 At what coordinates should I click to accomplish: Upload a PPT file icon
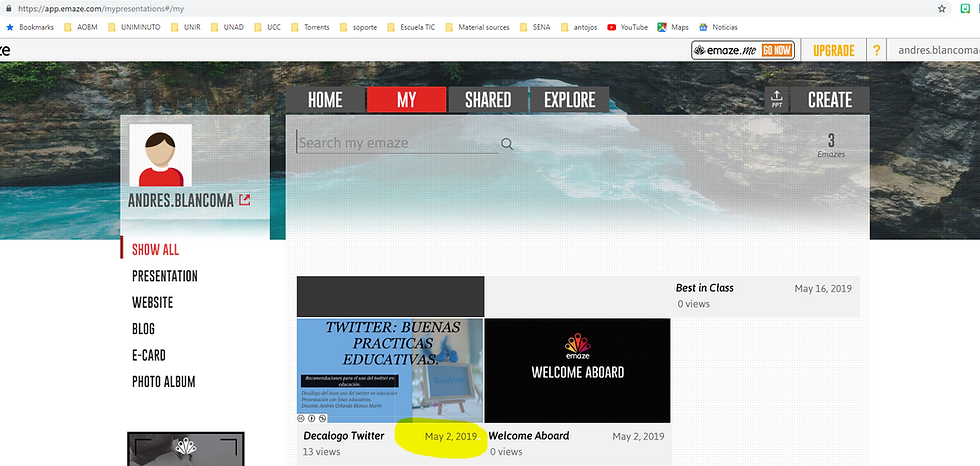tap(777, 100)
